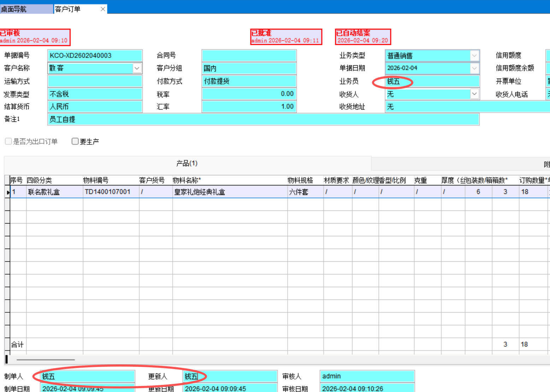Select the cell 皇家礼炮经典礼盒

pos(200,192)
